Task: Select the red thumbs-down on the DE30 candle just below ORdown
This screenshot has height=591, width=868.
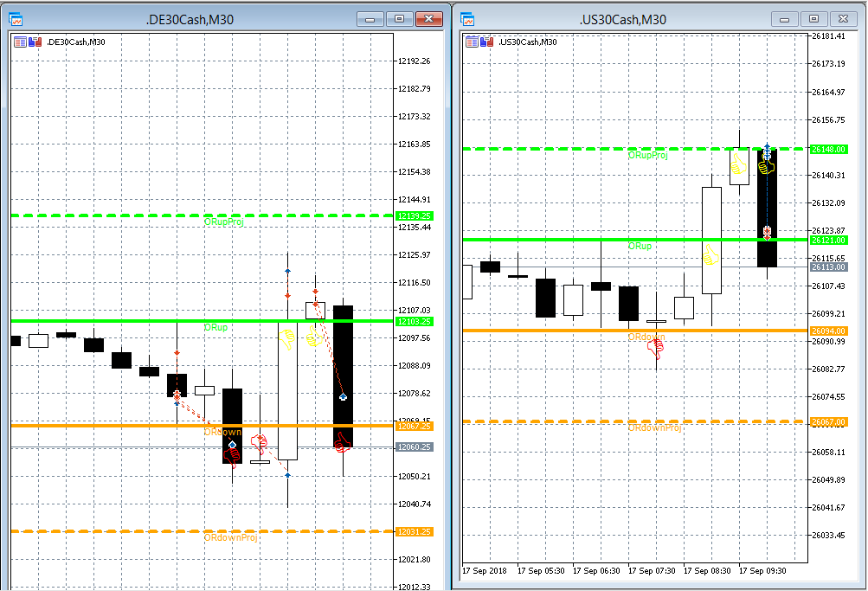Action: [x=231, y=458]
